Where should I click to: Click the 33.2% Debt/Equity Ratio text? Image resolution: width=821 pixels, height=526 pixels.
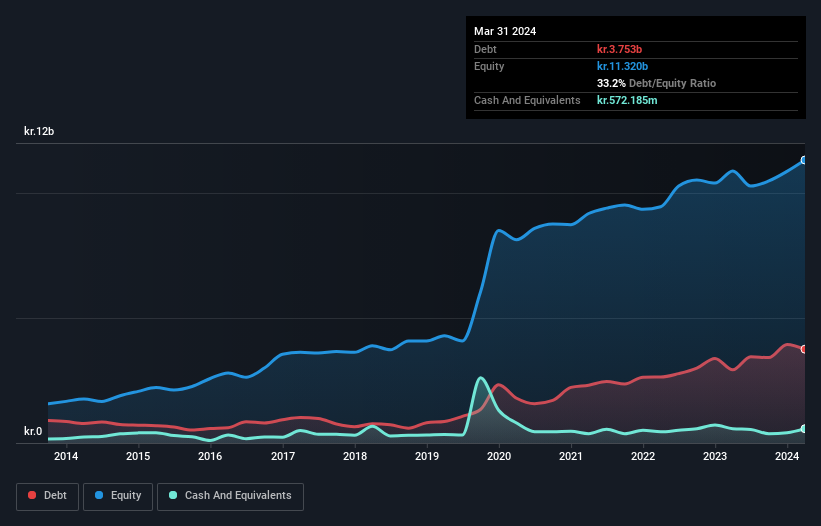click(657, 83)
